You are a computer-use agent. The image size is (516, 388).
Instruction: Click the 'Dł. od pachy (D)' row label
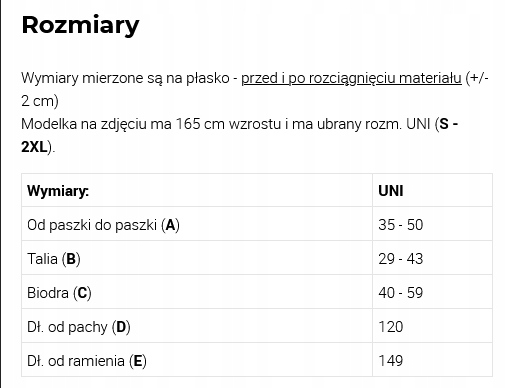[79, 327]
